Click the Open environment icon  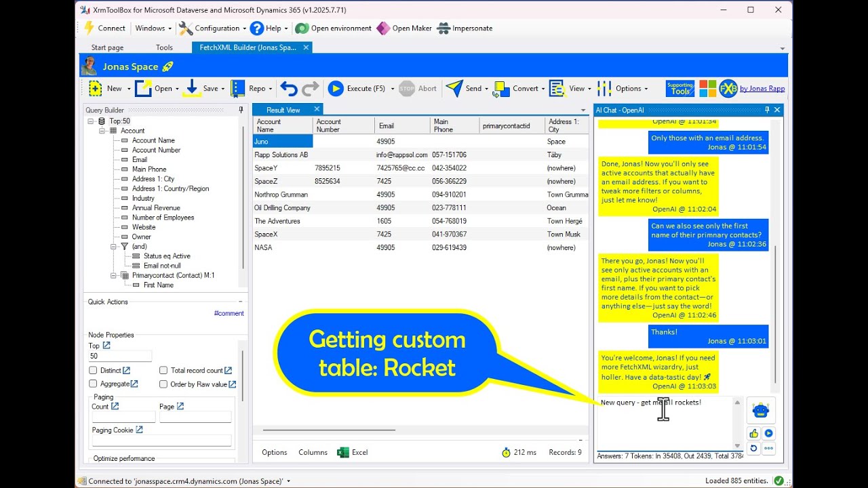(x=302, y=28)
